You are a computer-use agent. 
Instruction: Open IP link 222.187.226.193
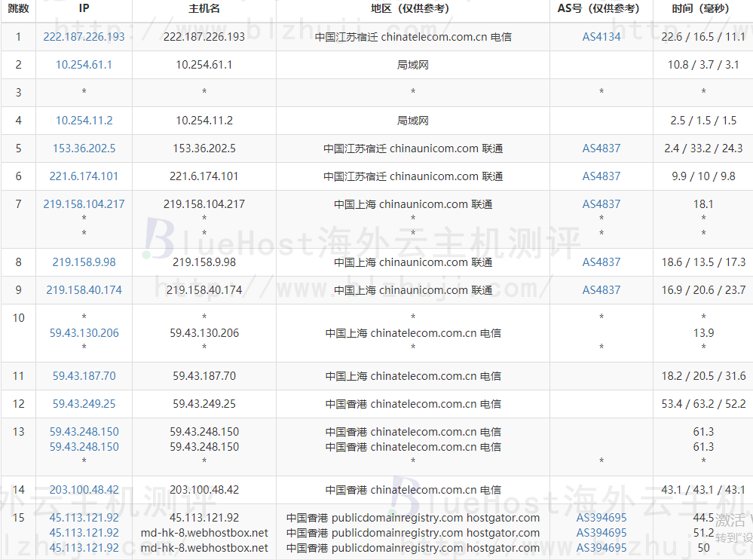pos(84,36)
